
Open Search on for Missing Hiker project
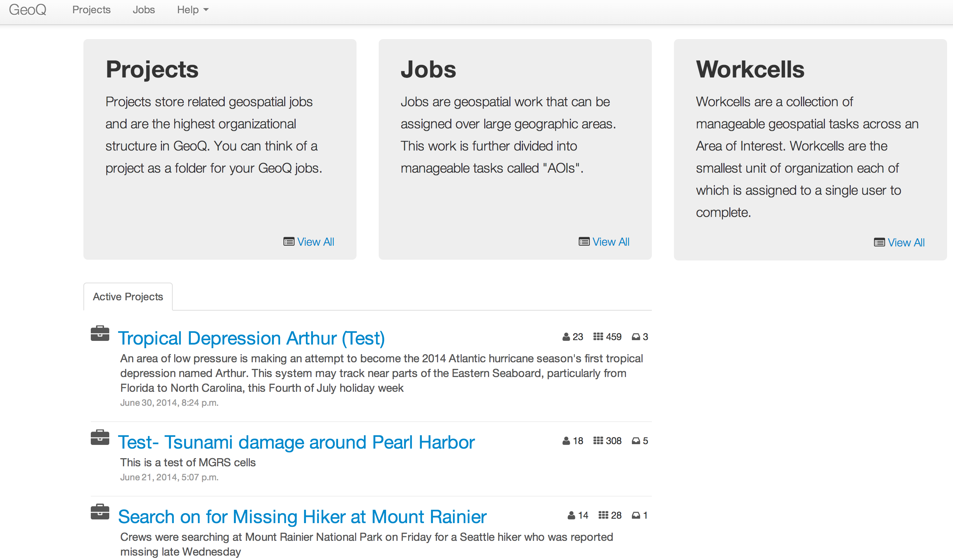302,516
